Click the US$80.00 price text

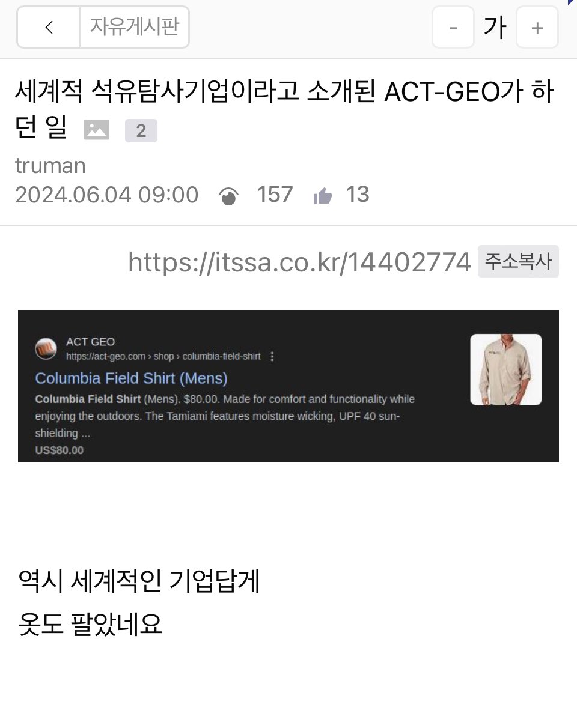pos(60,450)
